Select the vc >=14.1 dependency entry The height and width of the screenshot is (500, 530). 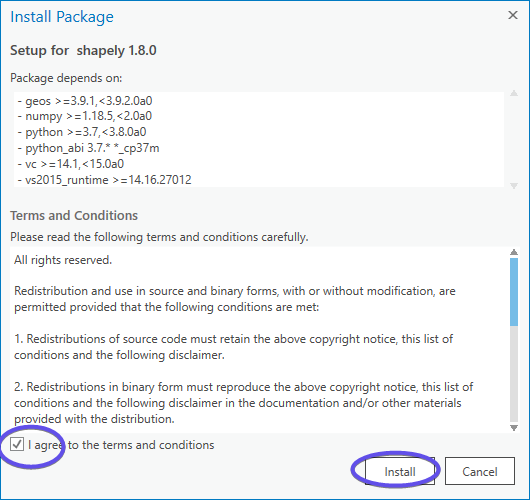point(71,164)
